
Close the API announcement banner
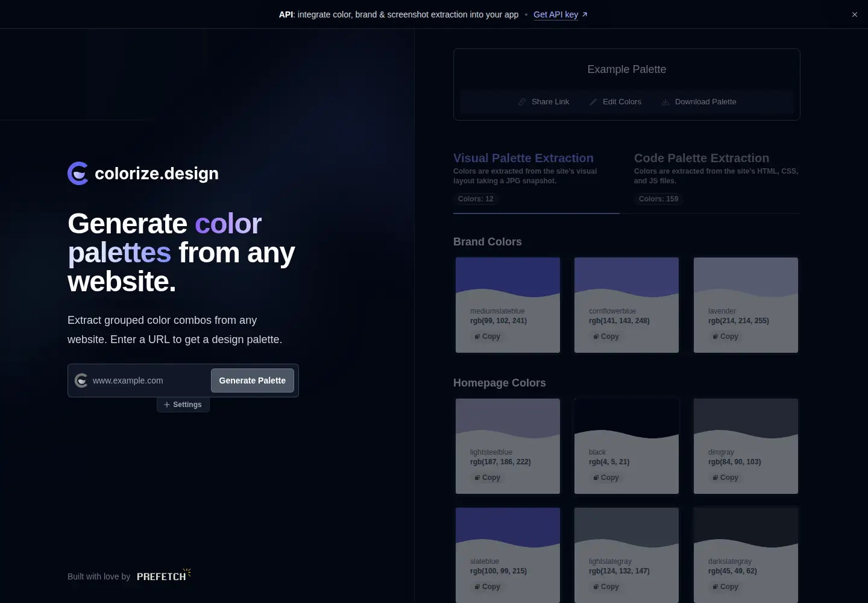pyautogui.click(x=854, y=14)
